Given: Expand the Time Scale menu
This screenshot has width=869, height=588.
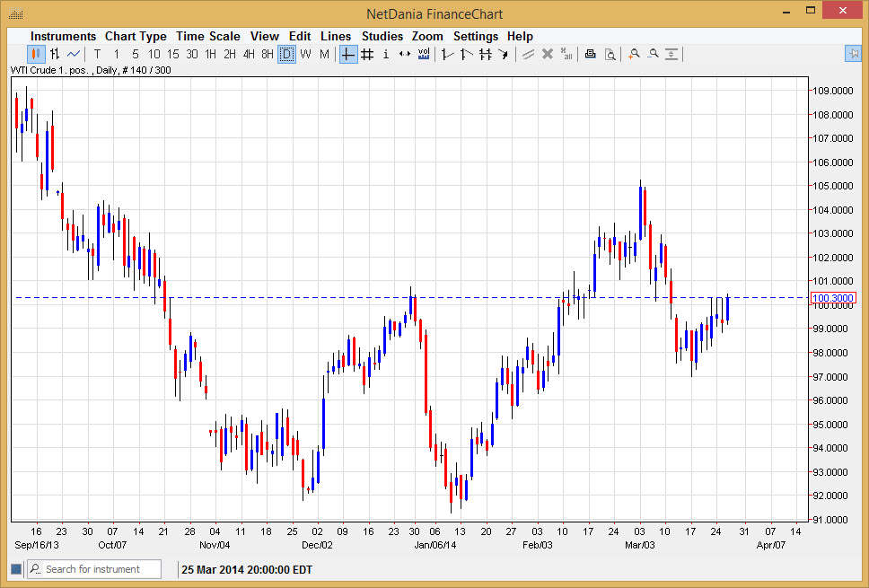Looking at the screenshot, I should 208,36.
